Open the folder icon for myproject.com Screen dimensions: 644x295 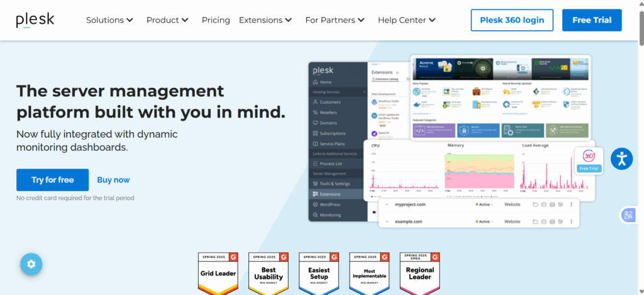[x=535, y=204]
